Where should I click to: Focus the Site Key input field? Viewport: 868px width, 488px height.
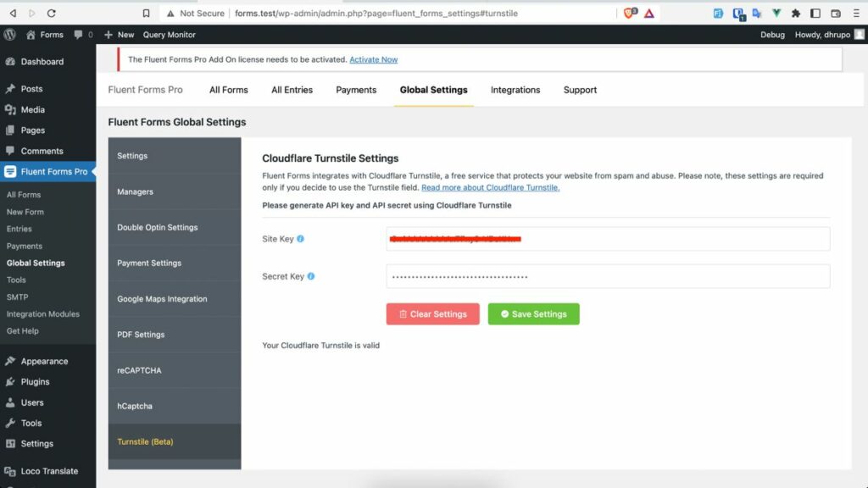[608, 239]
